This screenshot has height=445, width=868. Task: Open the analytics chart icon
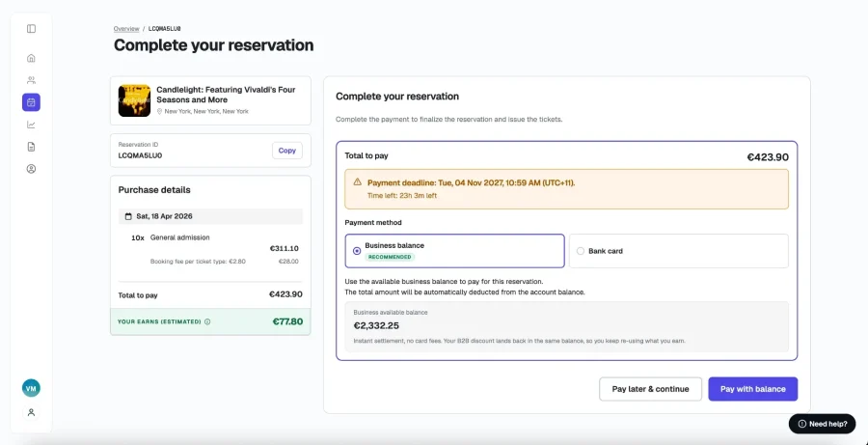click(31, 125)
